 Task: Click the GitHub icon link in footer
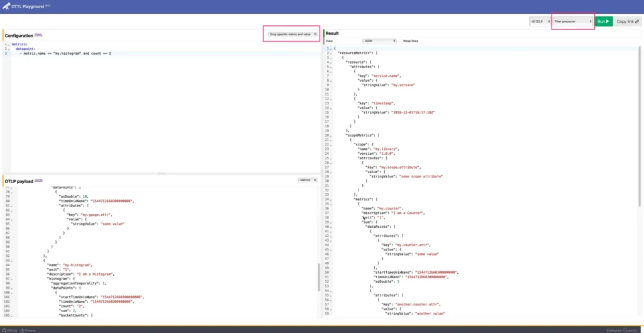click(10, 330)
